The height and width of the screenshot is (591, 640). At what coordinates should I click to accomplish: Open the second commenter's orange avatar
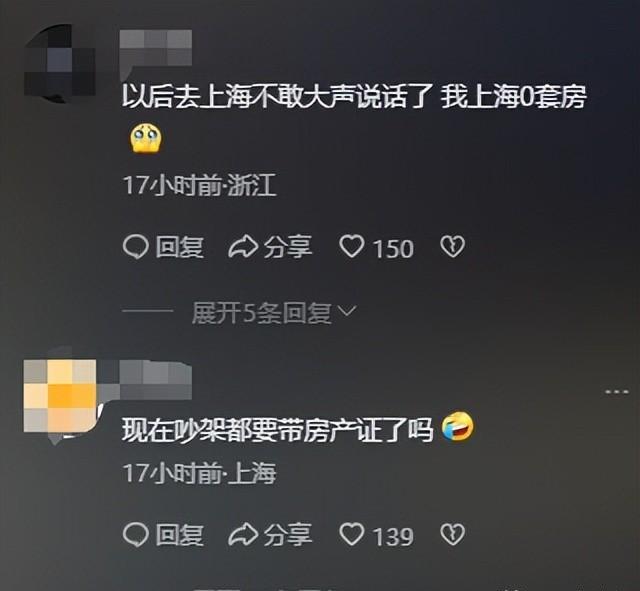60,396
